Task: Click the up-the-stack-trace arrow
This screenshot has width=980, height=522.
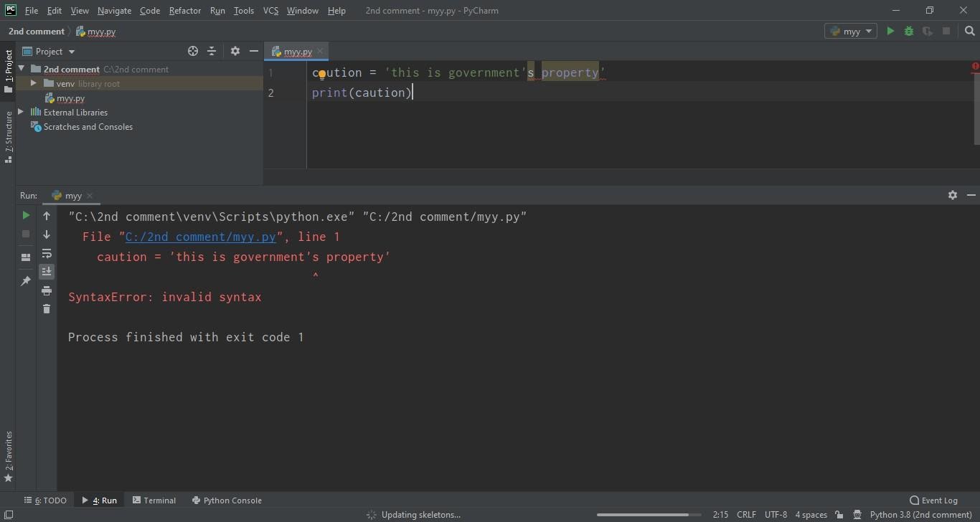Action: click(x=46, y=216)
